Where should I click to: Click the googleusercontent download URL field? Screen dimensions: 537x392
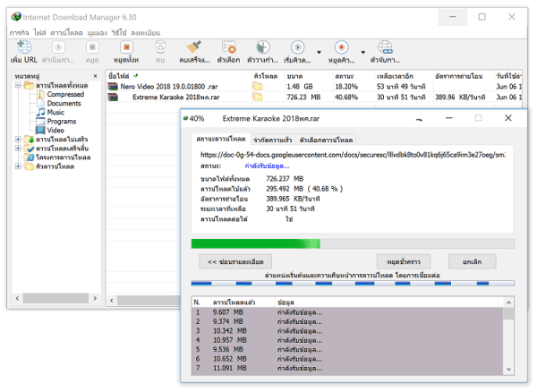353,155
